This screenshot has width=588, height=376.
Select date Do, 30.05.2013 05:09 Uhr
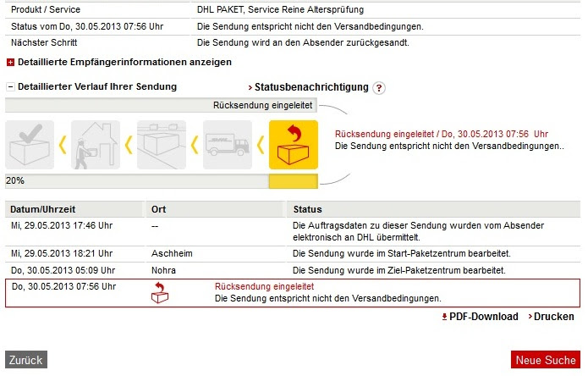(63, 270)
